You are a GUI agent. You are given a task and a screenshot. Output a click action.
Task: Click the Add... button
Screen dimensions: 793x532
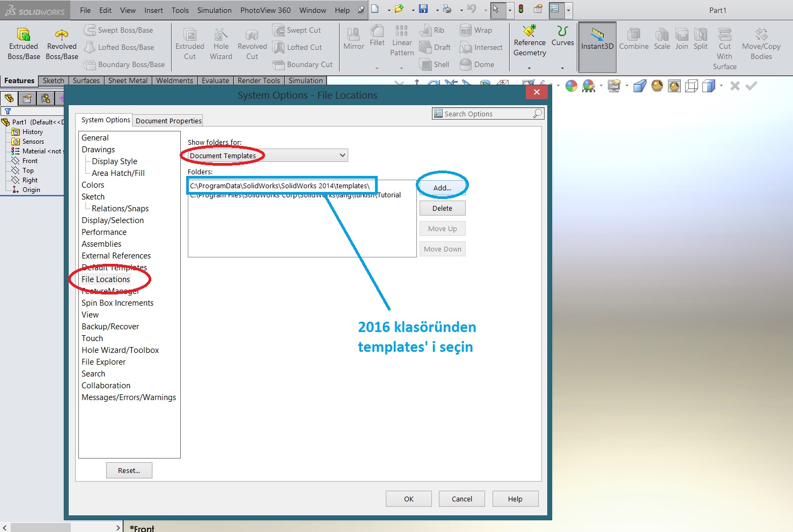443,188
